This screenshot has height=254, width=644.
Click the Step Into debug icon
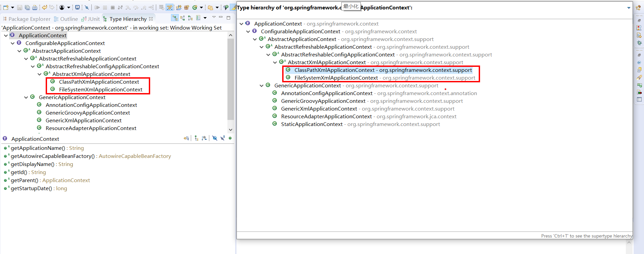pos(128,7)
